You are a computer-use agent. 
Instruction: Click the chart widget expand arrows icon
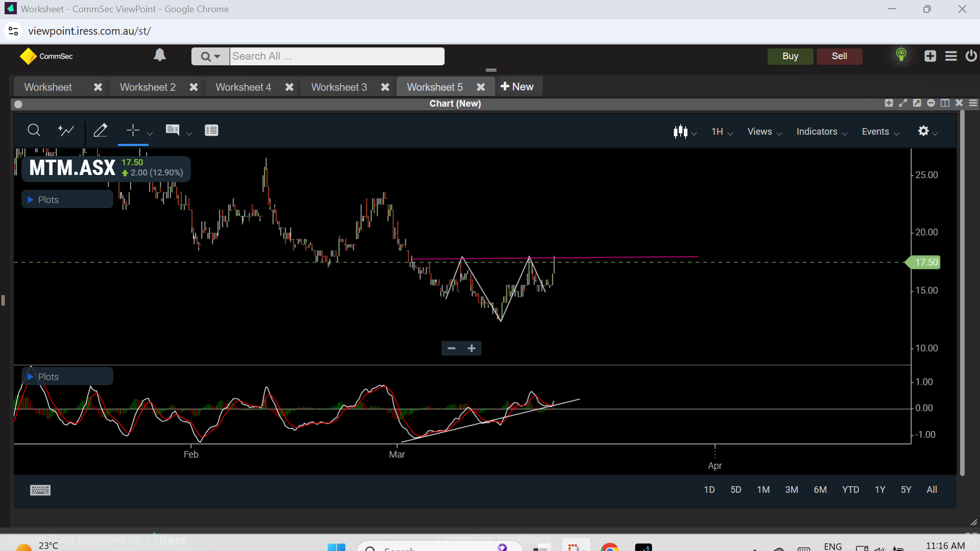903,104
